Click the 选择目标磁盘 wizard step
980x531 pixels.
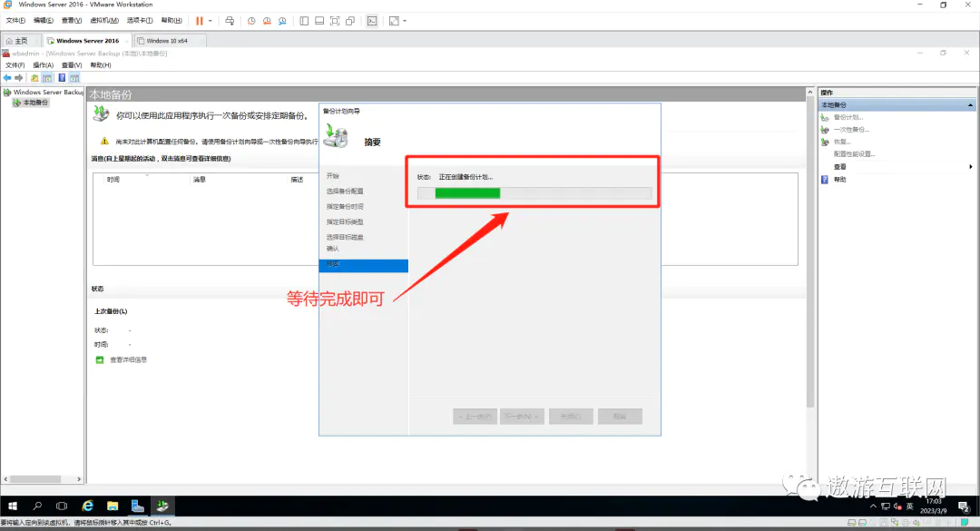[x=345, y=237]
